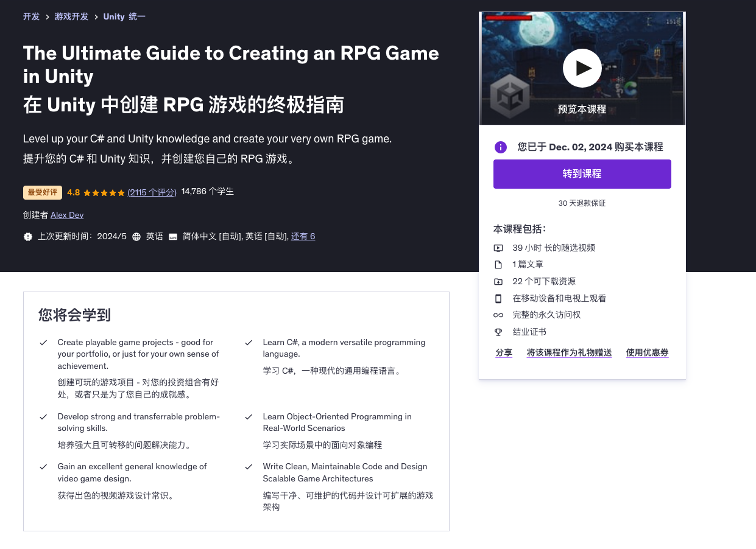Click the Chinese title 在 Unity 中创建 RPG 游戏的终极指南
Screen dimensions: 756x549
[183, 105]
